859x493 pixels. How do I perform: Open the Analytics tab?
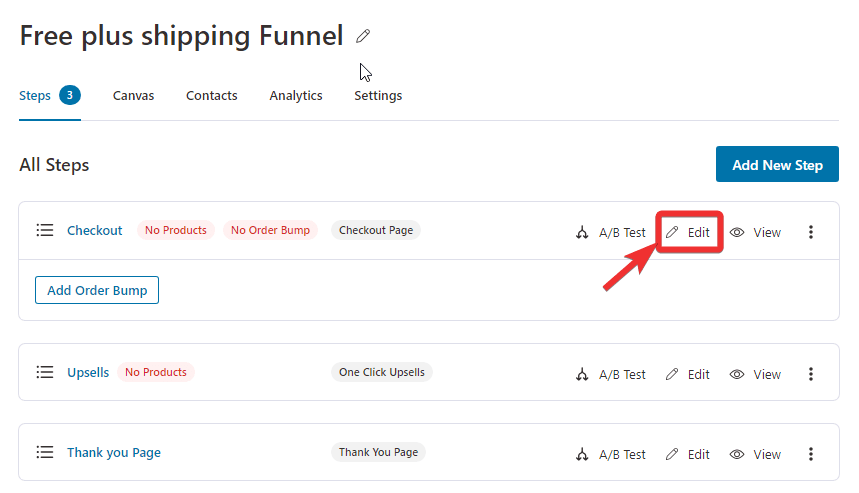pyautogui.click(x=296, y=96)
